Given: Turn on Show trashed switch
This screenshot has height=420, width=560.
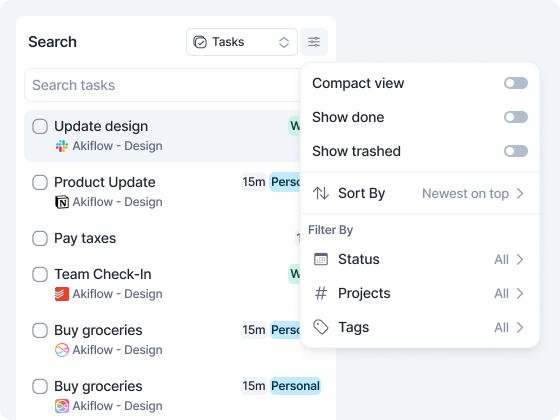Looking at the screenshot, I should (516, 151).
